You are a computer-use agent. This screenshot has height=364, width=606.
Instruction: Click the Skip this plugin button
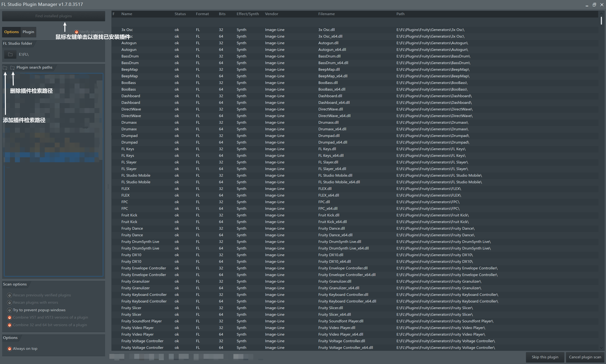tap(545, 357)
